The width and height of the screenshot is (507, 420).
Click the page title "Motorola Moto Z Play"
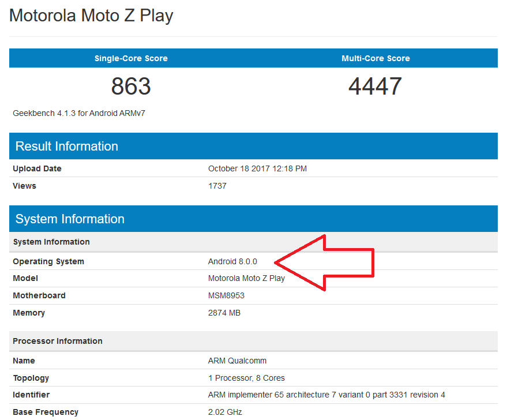(x=91, y=16)
